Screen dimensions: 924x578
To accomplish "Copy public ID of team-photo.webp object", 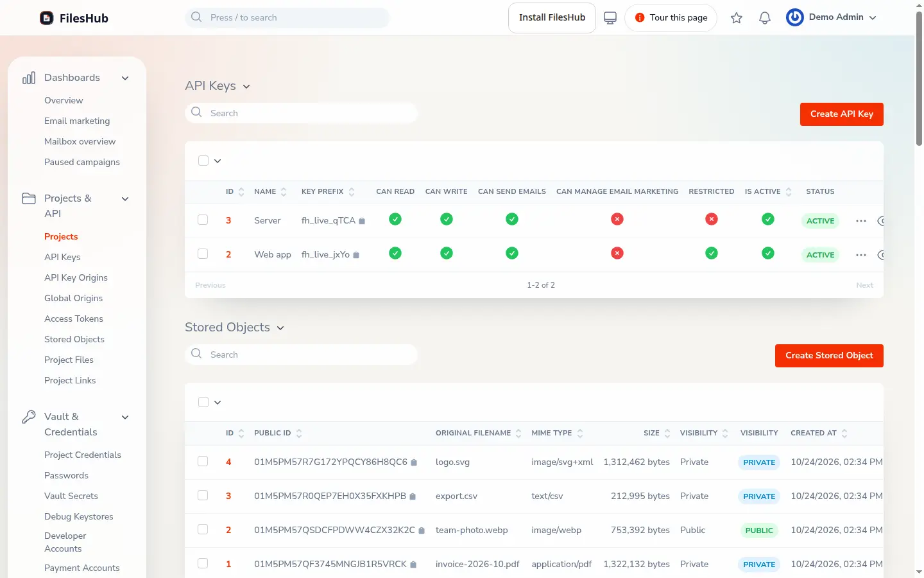I will coord(422,530).
